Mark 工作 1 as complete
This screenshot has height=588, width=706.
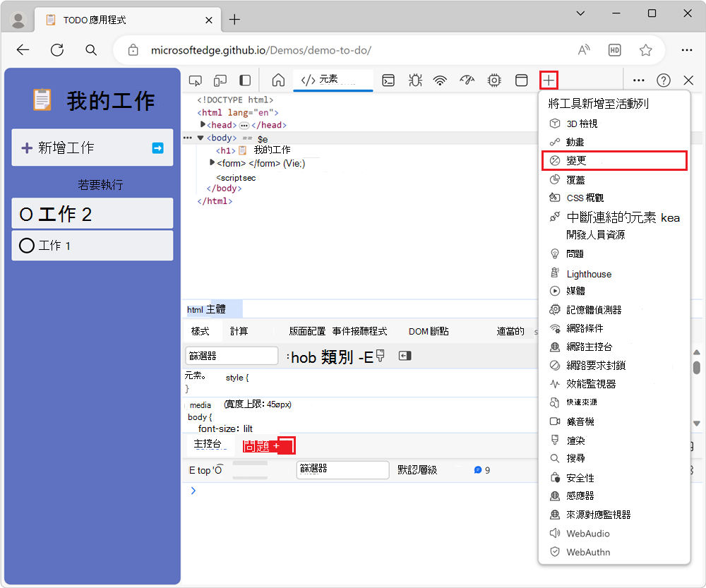(x=27, y=246)
